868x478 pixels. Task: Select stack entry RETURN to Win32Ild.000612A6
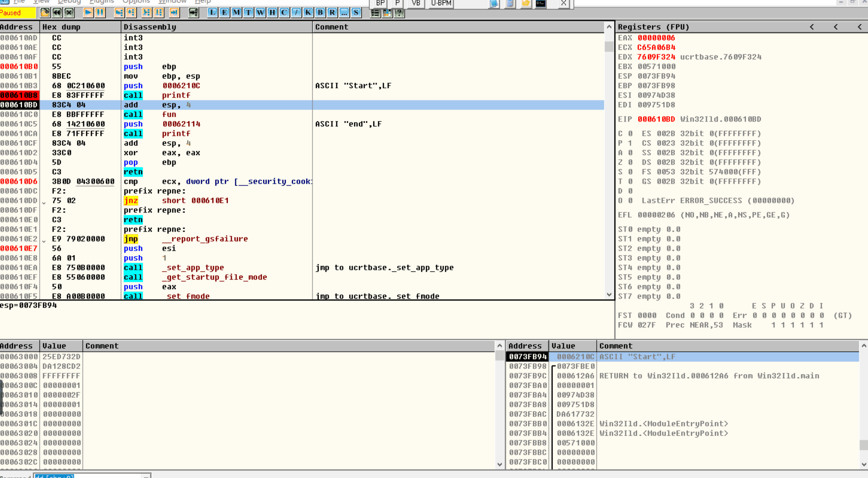click(x=683, y=376)
